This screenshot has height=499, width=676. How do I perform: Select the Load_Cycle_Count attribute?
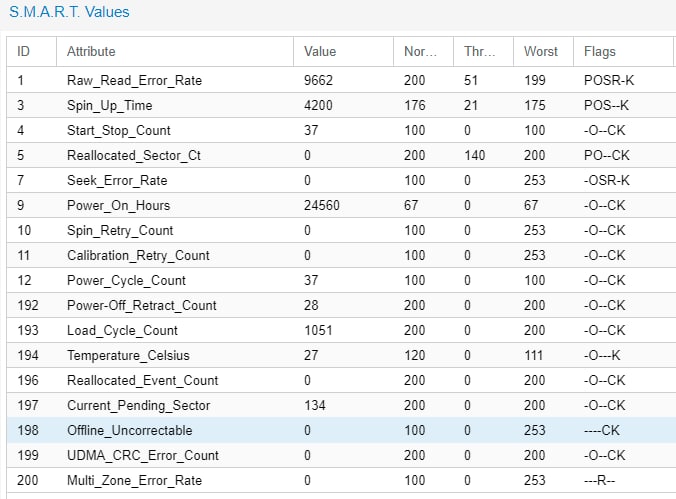[122, 330]
